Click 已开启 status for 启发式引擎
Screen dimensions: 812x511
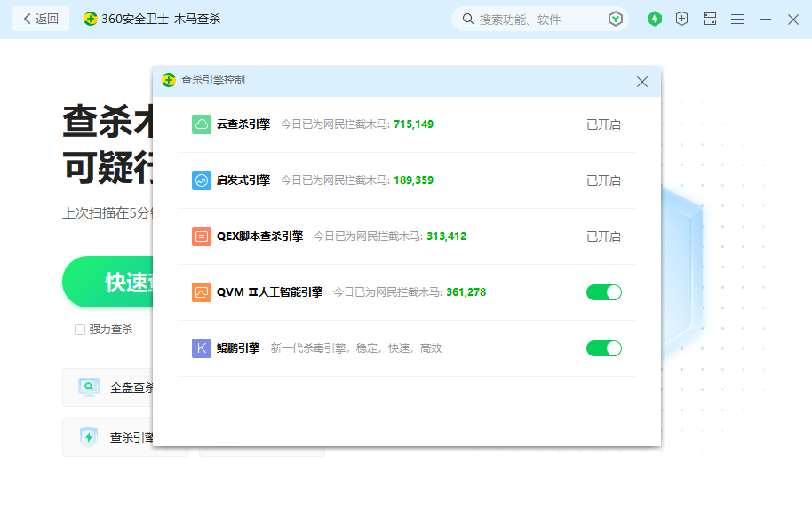603,180
